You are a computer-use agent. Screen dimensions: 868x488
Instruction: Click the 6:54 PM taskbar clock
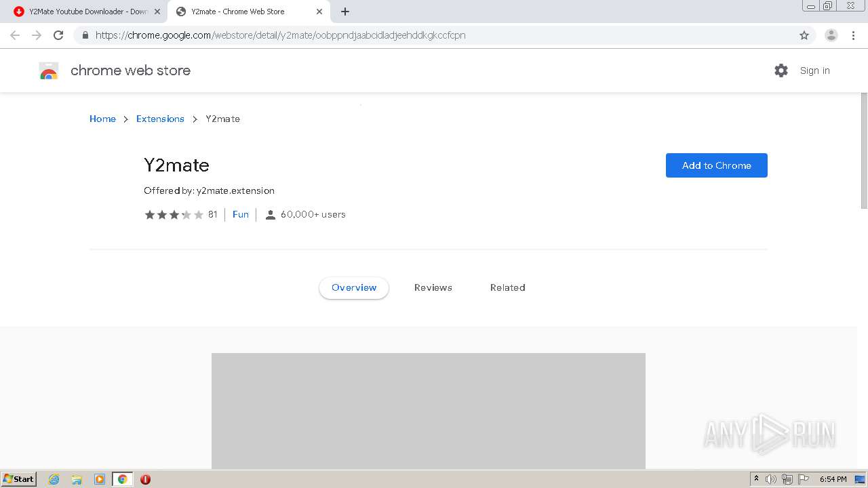coord(833,479)
